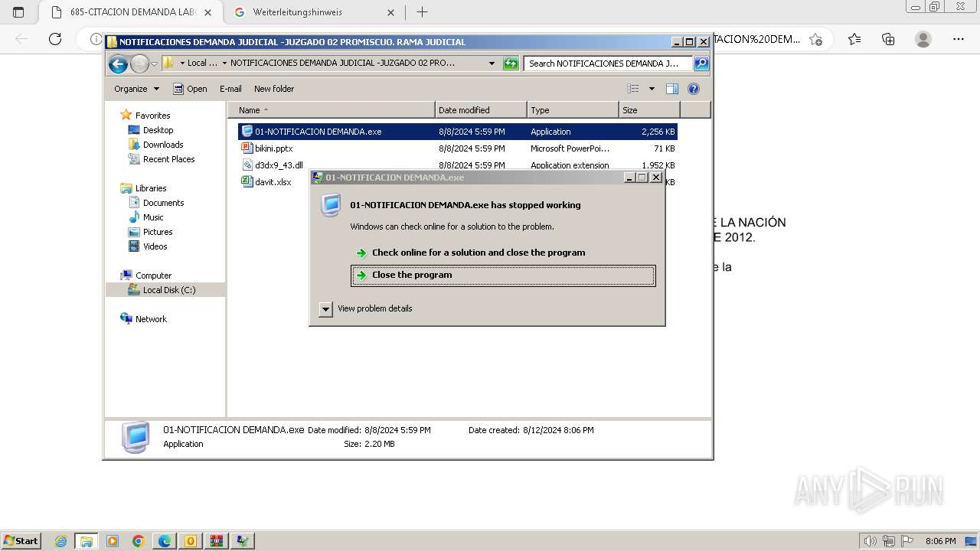Click the change view icon in Explorer toolbar

[633, 89]
